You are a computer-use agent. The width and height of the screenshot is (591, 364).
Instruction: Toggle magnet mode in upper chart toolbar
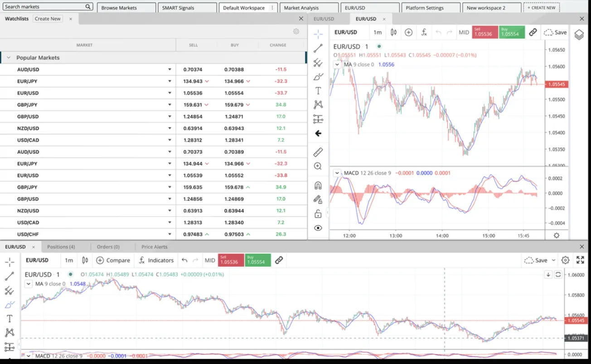(x=318, y=185)
